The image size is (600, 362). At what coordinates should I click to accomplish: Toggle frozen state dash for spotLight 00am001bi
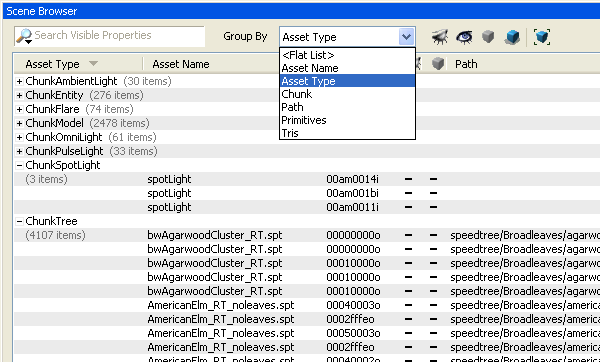click(433, 193)
